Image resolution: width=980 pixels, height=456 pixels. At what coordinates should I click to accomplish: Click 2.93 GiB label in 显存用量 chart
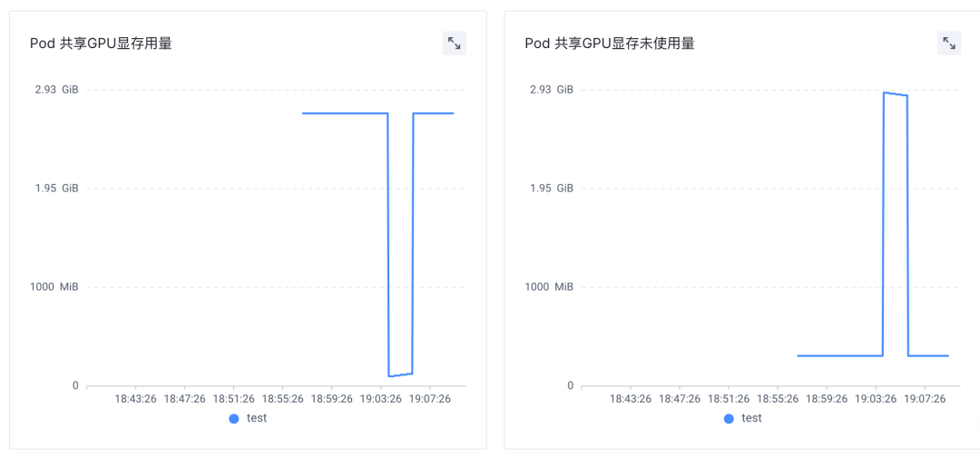tap(56, 90)
